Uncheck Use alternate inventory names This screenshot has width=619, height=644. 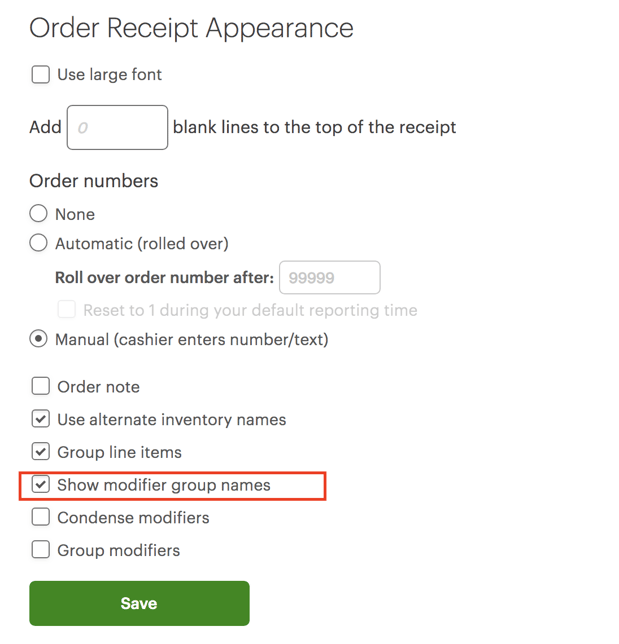click(41, 420)
